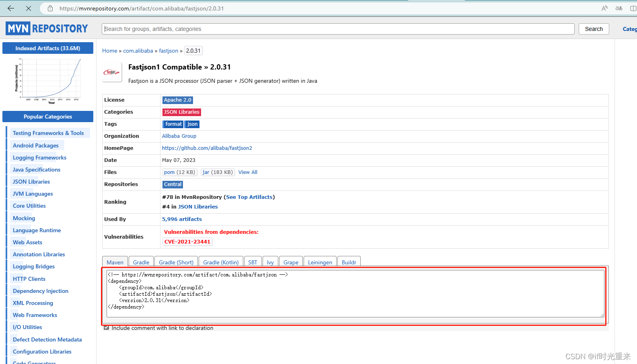Click the projects growth chart image
Viewport: 637px width, 364px height.
click(x=48, y=81)
